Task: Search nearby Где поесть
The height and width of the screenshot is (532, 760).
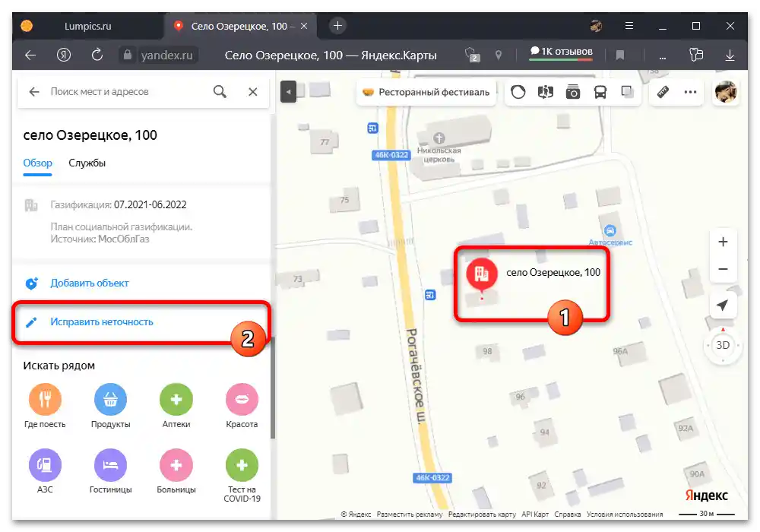Action: coord(45,406)
